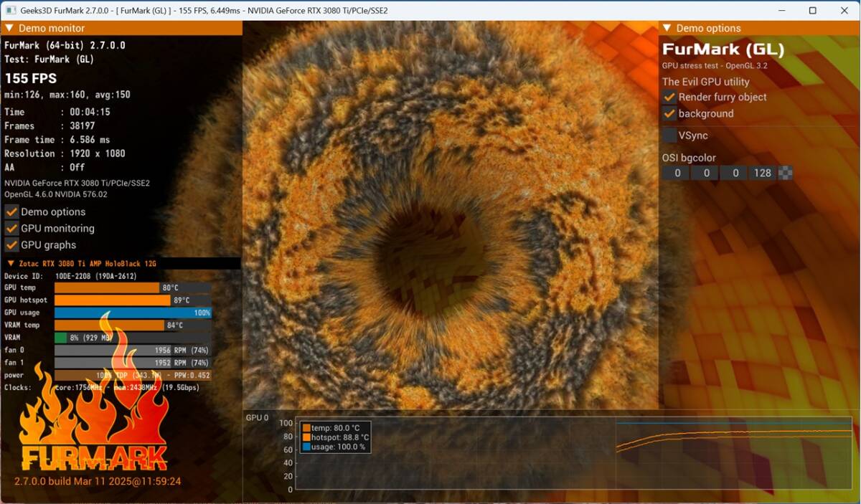Click the min:126, max:160, avg:150 line

[x=67, y=95]
